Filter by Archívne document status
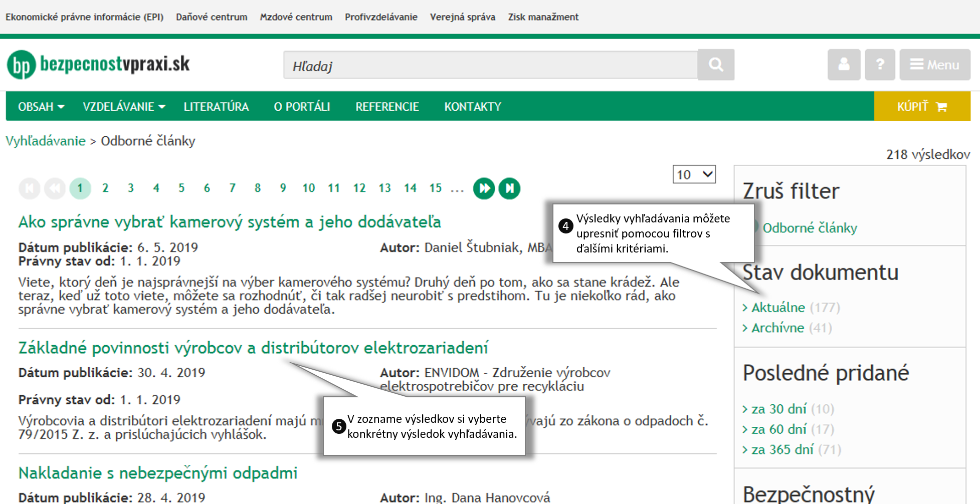 (777, 328)
